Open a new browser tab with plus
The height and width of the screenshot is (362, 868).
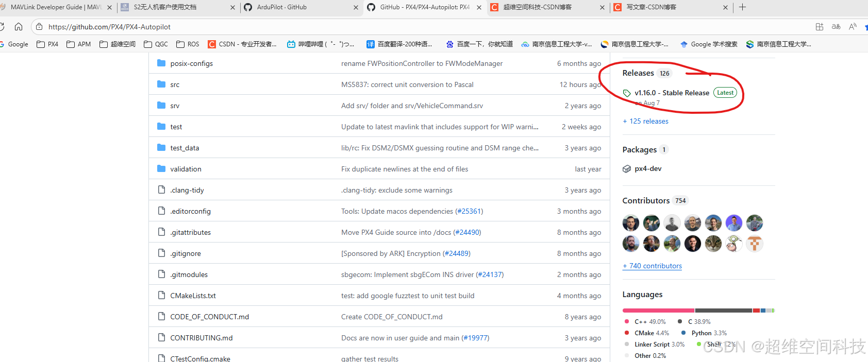(x=742, y=7)
